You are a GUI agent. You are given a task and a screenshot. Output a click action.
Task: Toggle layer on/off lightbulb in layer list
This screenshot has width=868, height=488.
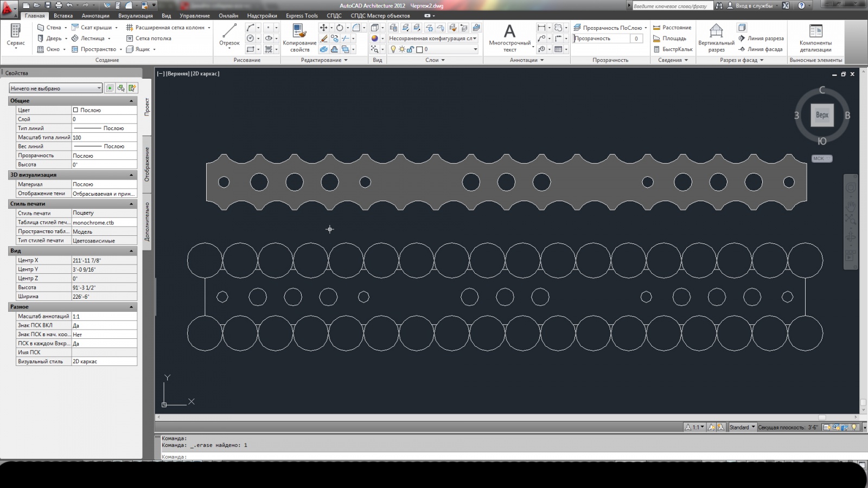pyautogui.click(x=393, y=49)
